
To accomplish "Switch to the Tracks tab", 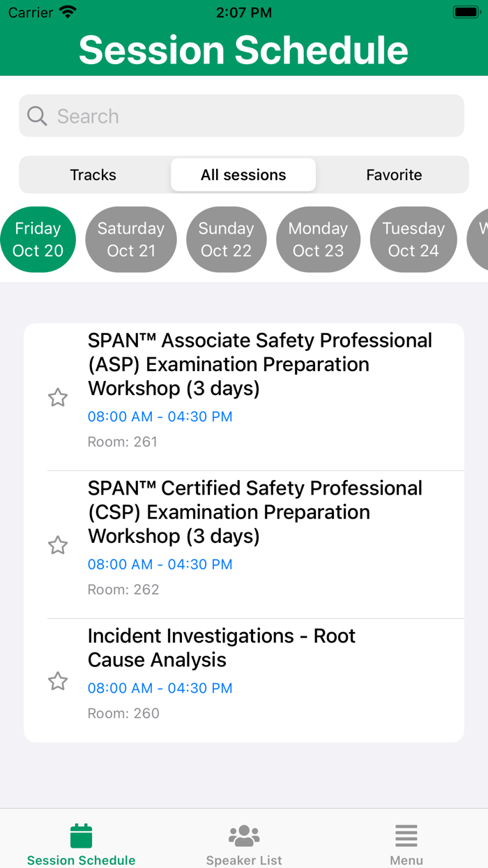I will (93, 174).
